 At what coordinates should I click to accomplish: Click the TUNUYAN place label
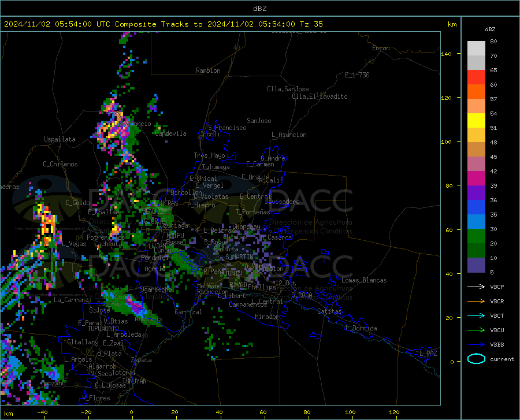[x=134, y=381]
